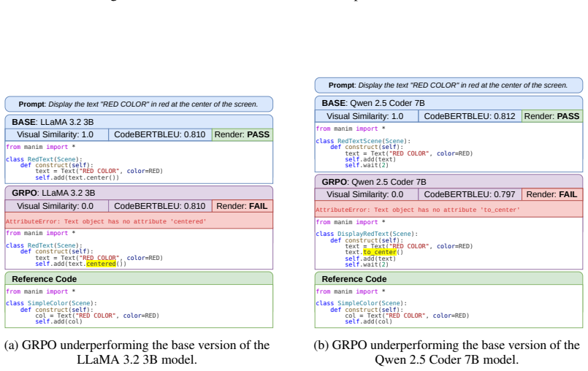
Task: Click 'self.add(col)' in right reference code
Action: click(x=369, y=321)
